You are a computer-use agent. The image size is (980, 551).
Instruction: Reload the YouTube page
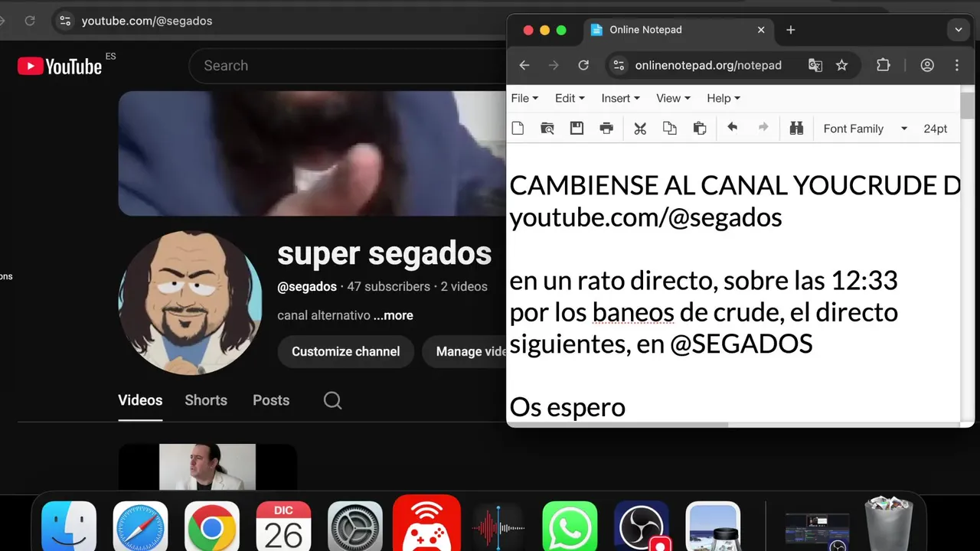[30, 21]
